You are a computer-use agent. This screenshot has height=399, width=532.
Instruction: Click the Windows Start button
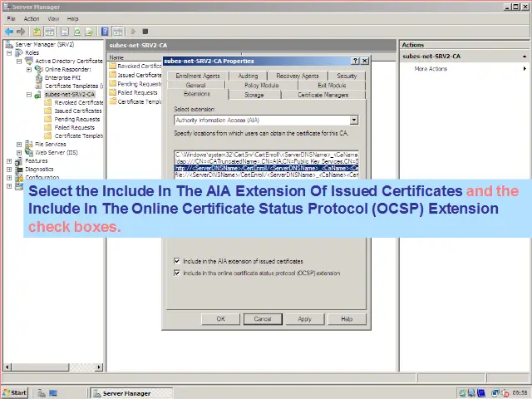point(15,392)
